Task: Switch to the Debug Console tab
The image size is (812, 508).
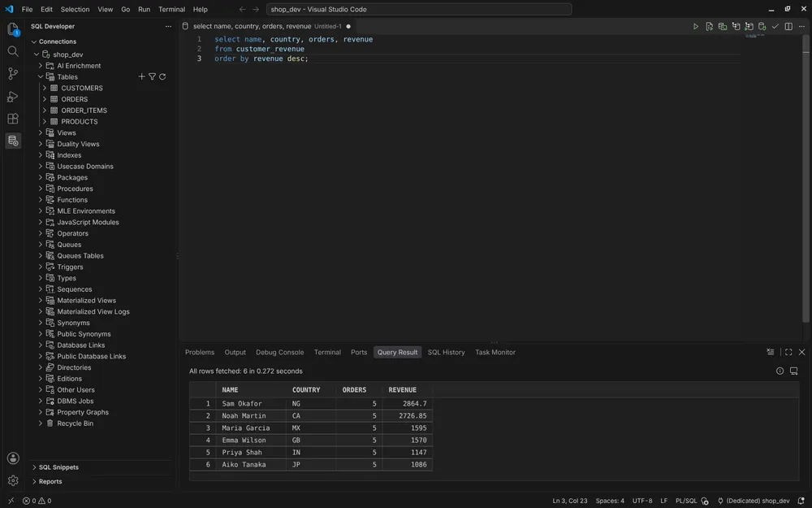Action: [279, 353]
